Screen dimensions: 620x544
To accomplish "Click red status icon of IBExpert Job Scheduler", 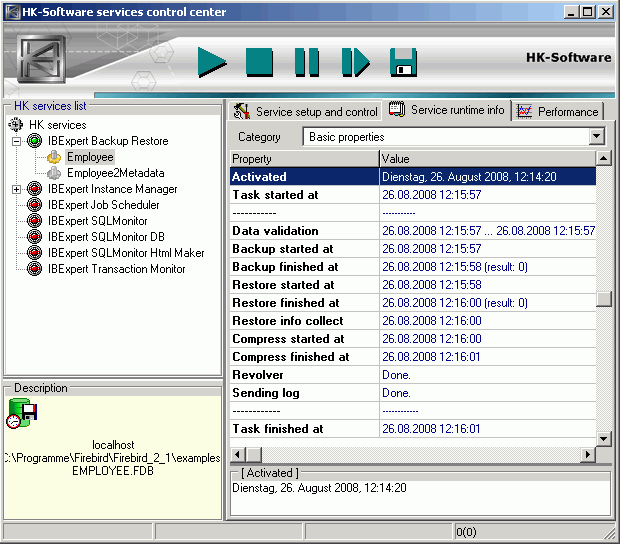I will pos(34,205).
